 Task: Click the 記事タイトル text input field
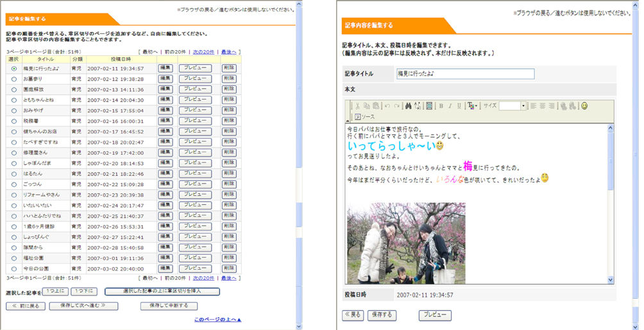click(x=465, y=74)
